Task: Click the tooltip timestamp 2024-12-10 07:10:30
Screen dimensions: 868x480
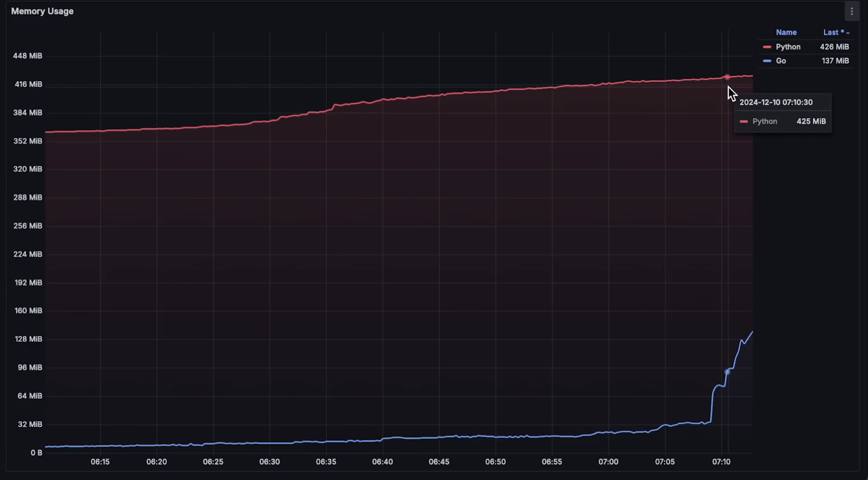Action: tap(776, 102)
